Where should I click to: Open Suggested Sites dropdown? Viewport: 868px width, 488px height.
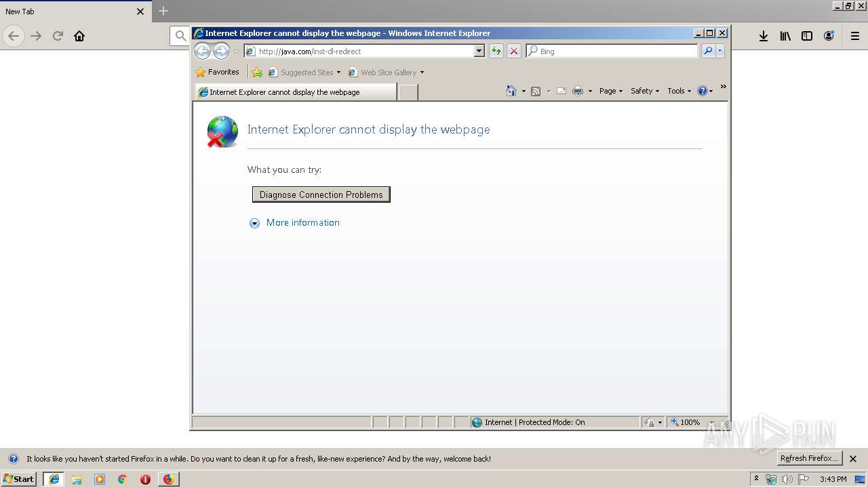click(304, 73)
